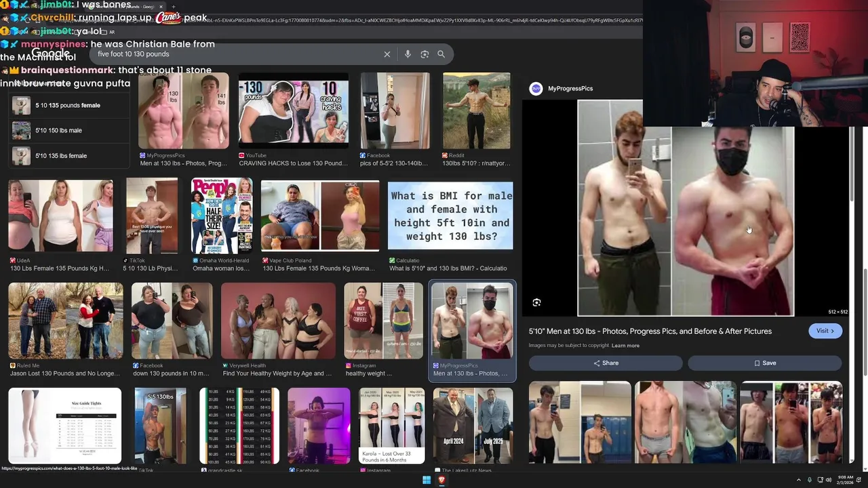Show hidden system tray icons chevron
The width and height of the screenshot is (868, 488).
(798, 480)
